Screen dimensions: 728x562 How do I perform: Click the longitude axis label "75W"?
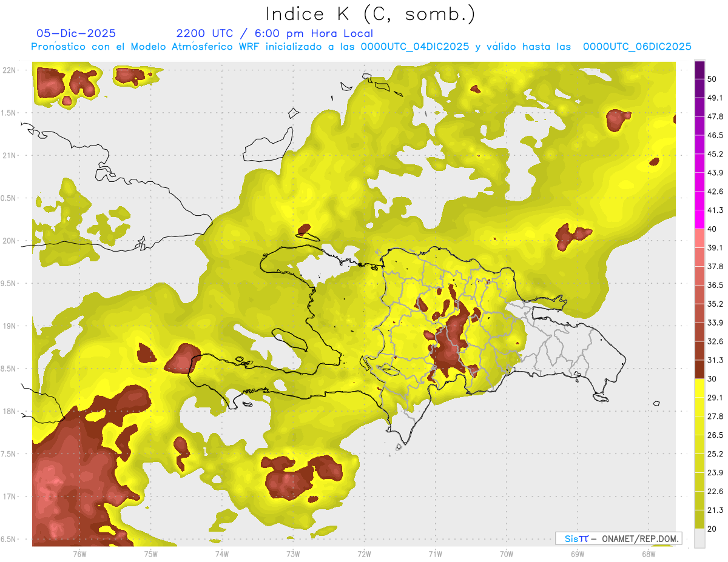coord(150,554)
